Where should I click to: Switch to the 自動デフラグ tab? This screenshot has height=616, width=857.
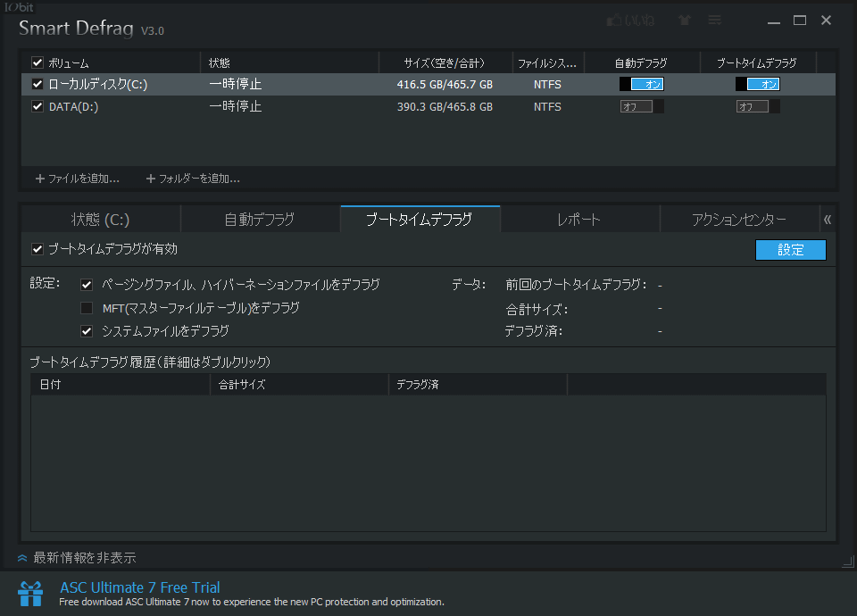tap(260, 220)
